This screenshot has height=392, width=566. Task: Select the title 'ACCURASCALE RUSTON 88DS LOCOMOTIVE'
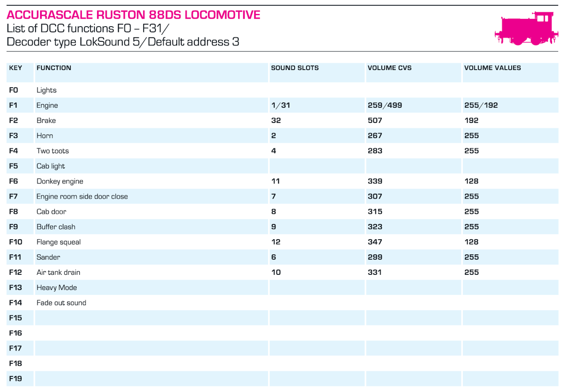[134, 15]
